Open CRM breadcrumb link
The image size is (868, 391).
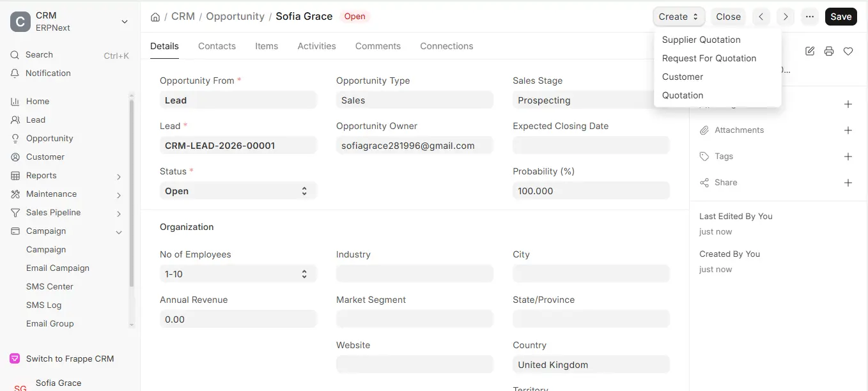coord(183,17)
